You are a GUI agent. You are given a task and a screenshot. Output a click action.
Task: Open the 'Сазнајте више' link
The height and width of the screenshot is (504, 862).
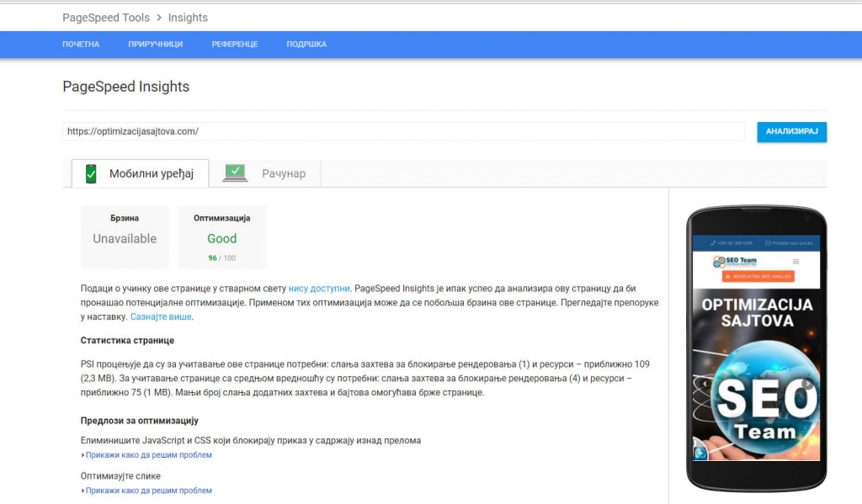pos(161,316)
